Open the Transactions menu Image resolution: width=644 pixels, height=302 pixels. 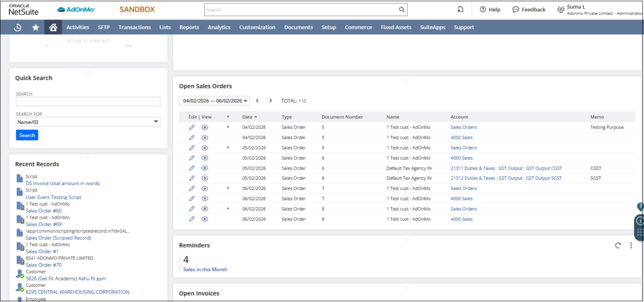(134, 28)
